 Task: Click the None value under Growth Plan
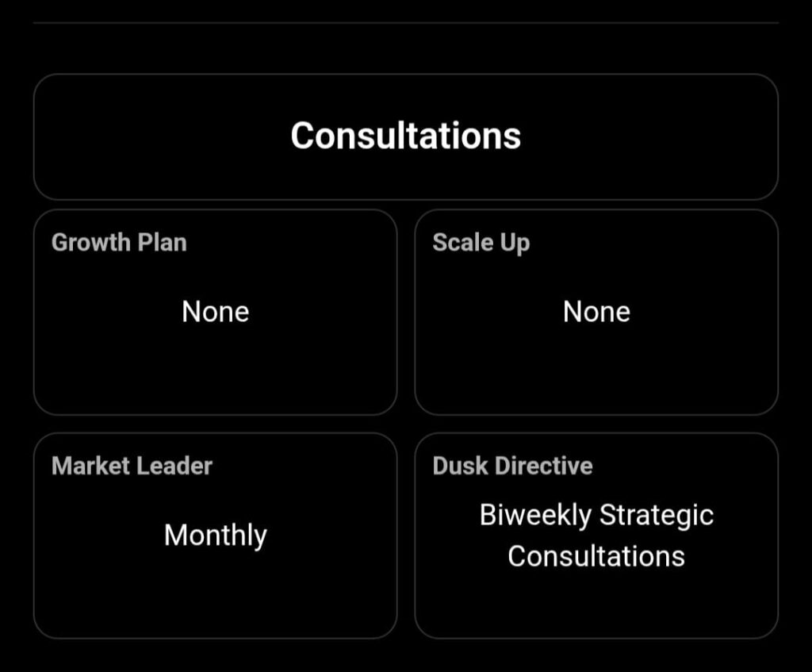coord(216,312)
